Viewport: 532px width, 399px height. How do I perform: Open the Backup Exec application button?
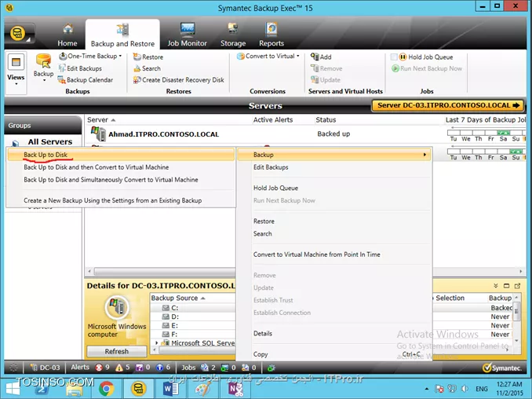pyautogui.click(x=20, y=34)
